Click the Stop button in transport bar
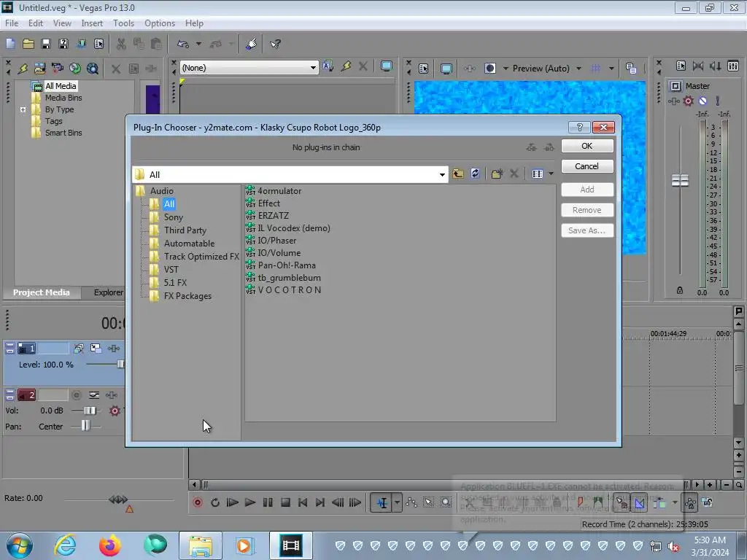747x560 pixels. click(285, 502)
